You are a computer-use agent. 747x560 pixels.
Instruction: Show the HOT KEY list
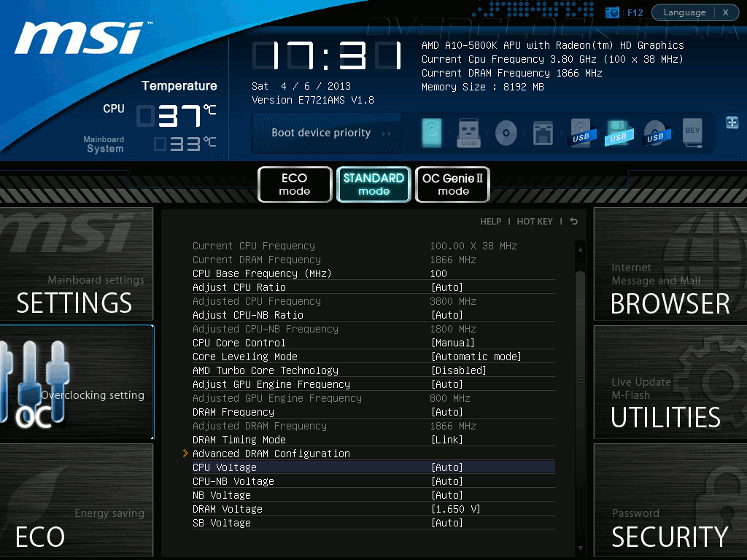pyautogui.click(x=535, y=222)
